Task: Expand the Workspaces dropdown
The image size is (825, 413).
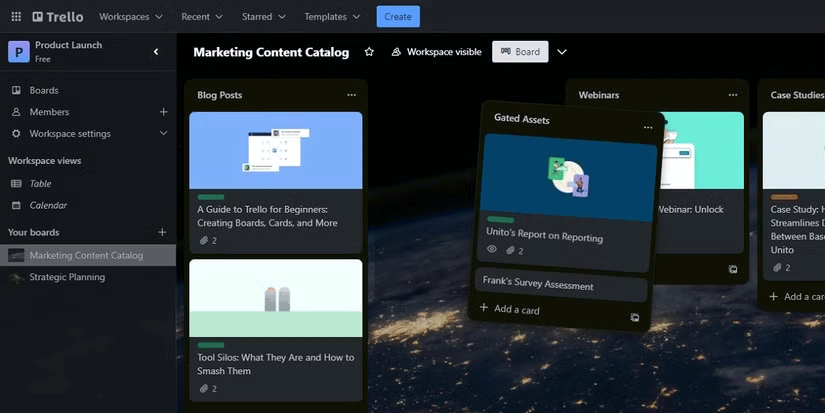Action: (x=132, y=17)
